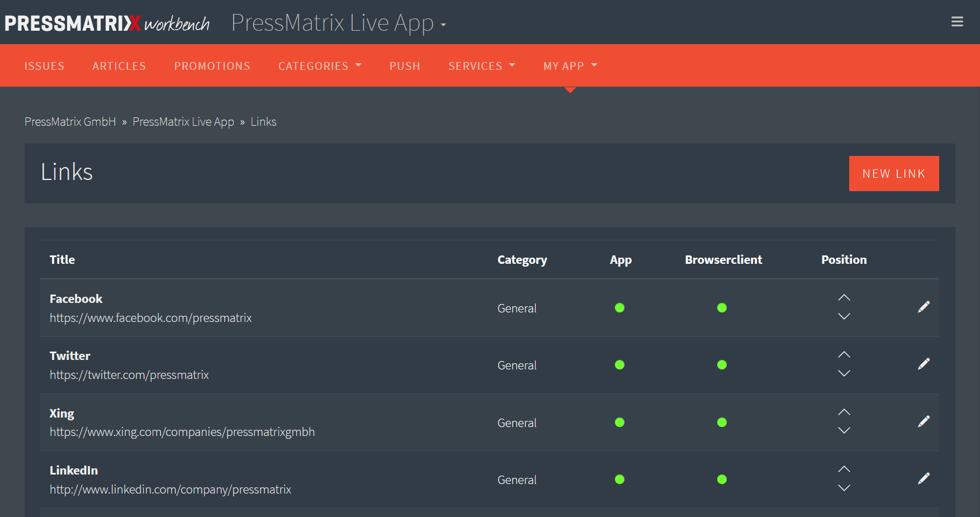Click General category in Xing row
This screenshot has height=517, width=980.
(x=517, y=423)
